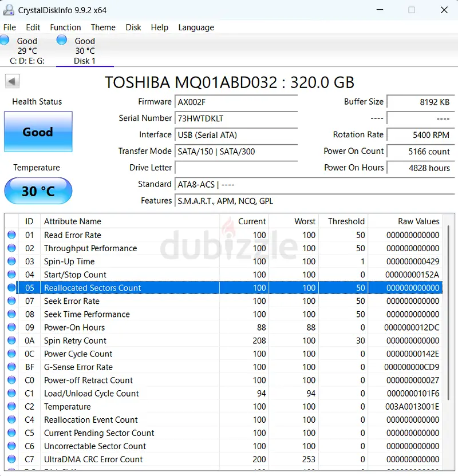Viewport: 458px width, 476px height.
Task: Click status dot for Spin Retry Count
Action: 11,340
